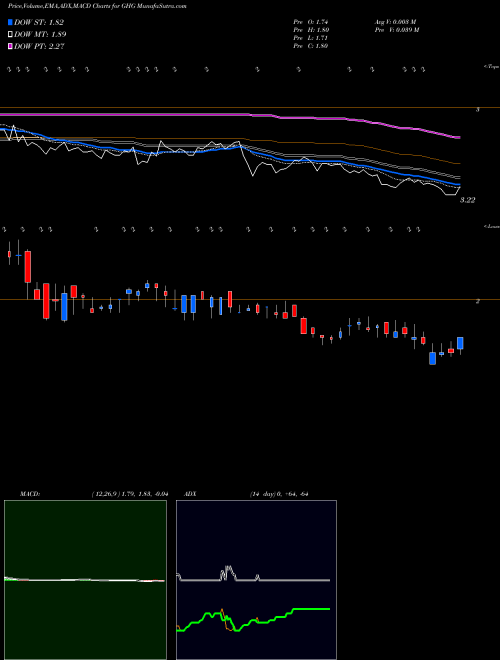This screenshot has width=500, height=660.
Task: Click the 'Pre C: 1.80' value
Action: coord(311,46)
